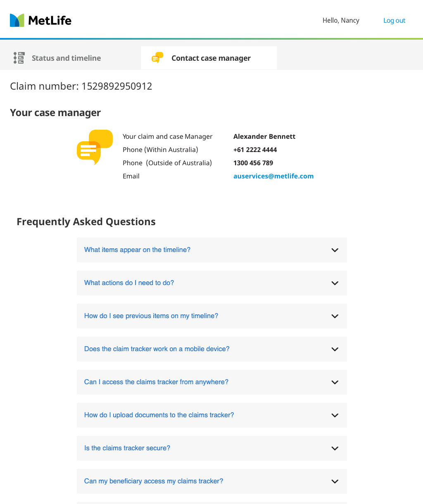The image size is (423, 504).
Task: Expand the upload documents question chevron
Action: 335,415
